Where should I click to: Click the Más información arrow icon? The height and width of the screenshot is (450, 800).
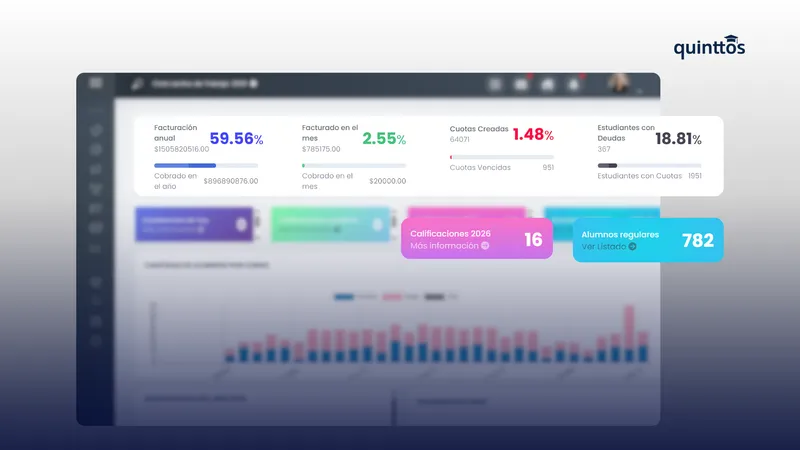tap(485, 246)
